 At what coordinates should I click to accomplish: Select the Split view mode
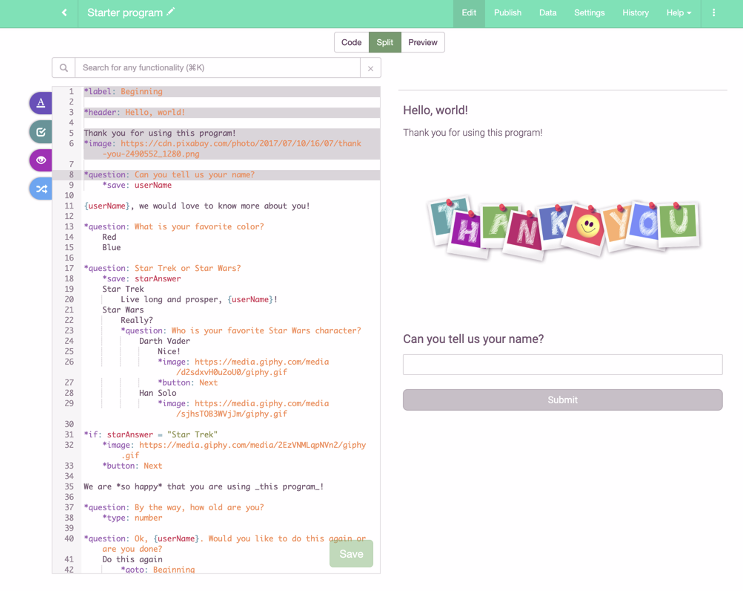tap(385, 42)
